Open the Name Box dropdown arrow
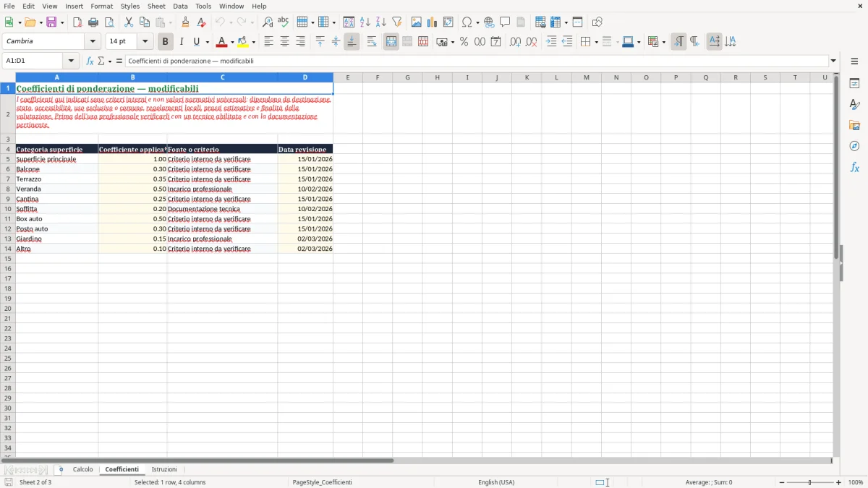This screenshot has width=868, height=488. (x=71, y=61)
